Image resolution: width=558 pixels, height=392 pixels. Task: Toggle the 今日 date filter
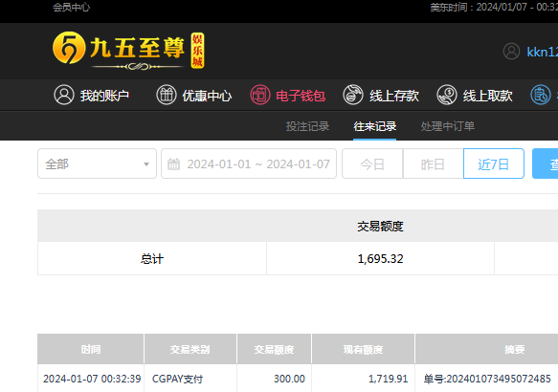point(372,163)
